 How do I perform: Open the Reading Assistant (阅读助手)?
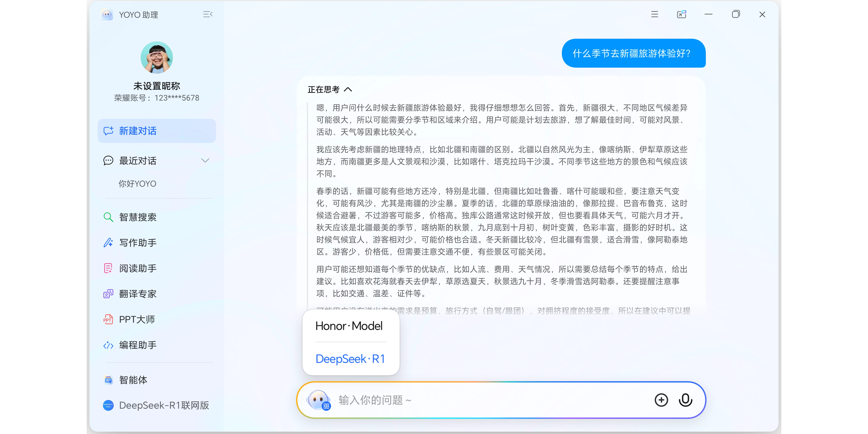pyautogui.click(x=137, y=268)
